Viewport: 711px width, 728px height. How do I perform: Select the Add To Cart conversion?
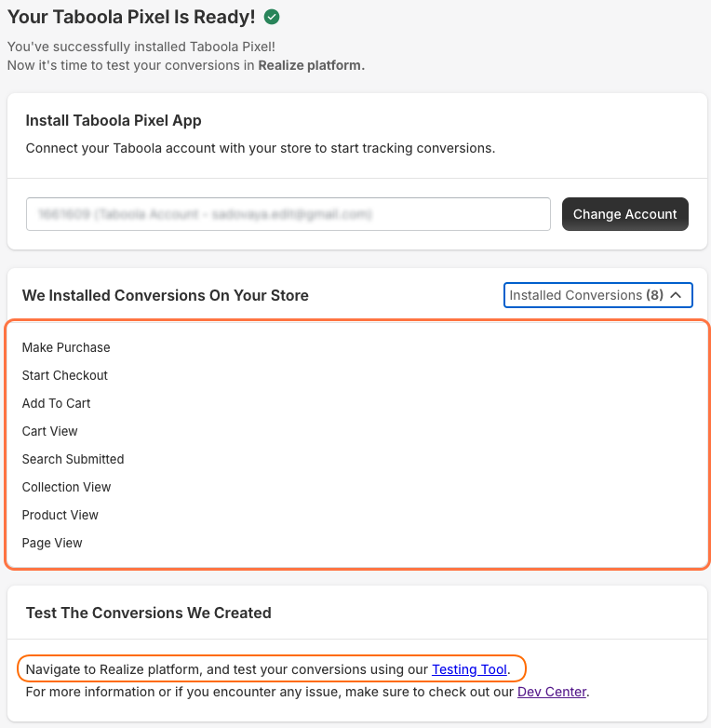[x=56, y=403]
